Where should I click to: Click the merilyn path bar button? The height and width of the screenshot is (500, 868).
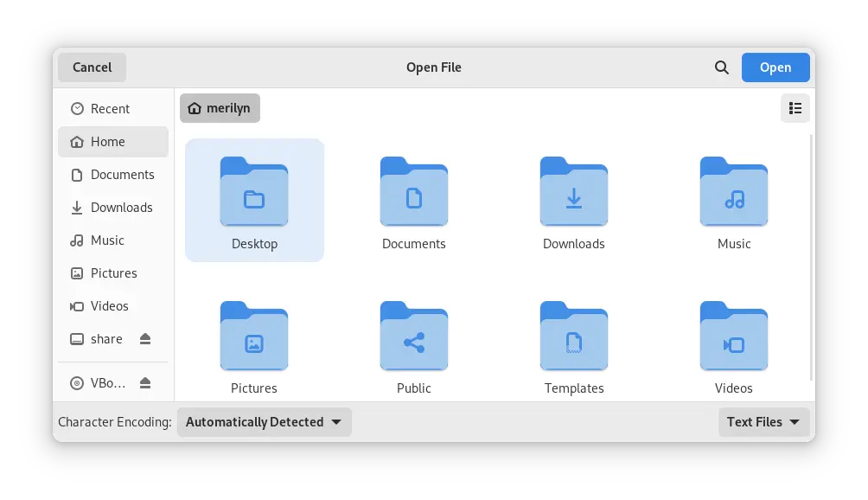click(220, 108)
